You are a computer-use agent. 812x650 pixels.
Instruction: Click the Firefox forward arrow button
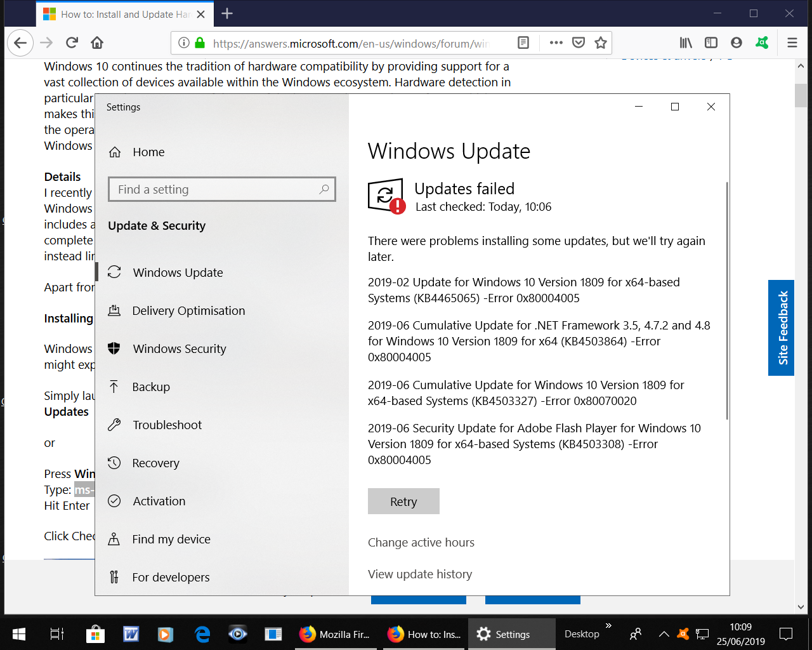coord(46,43)
